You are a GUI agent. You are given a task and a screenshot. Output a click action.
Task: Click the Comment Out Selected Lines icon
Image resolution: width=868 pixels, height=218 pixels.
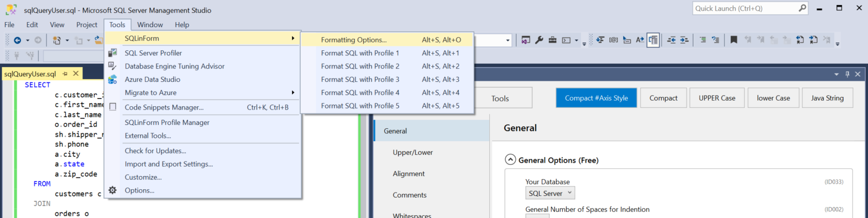(x=703, y=40)
